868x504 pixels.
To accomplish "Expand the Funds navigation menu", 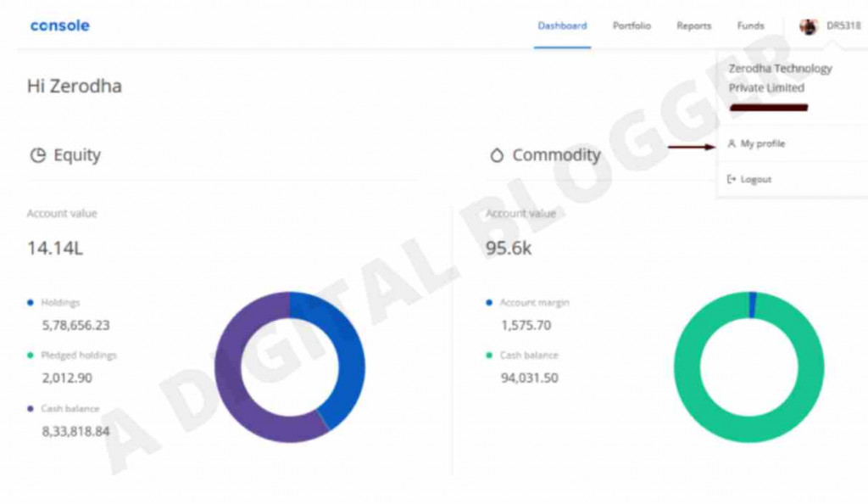I will pos(750,26).
